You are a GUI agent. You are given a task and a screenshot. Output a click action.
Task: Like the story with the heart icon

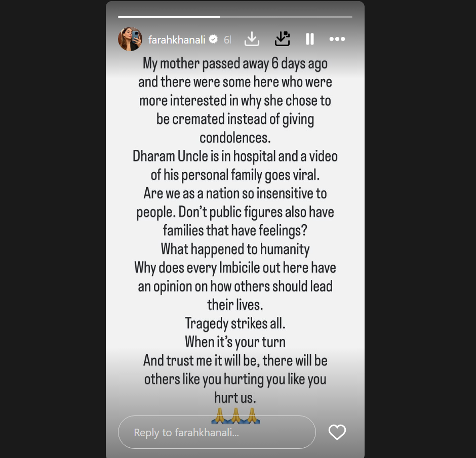click(337, 432)
